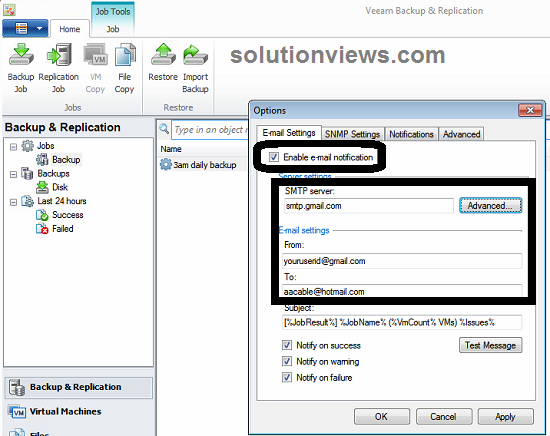
Task: Close the Options dialog
Action: 530,110
